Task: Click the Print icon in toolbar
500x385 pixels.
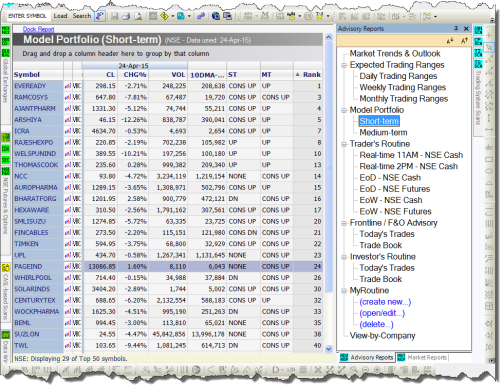Action: coord(126,16)
